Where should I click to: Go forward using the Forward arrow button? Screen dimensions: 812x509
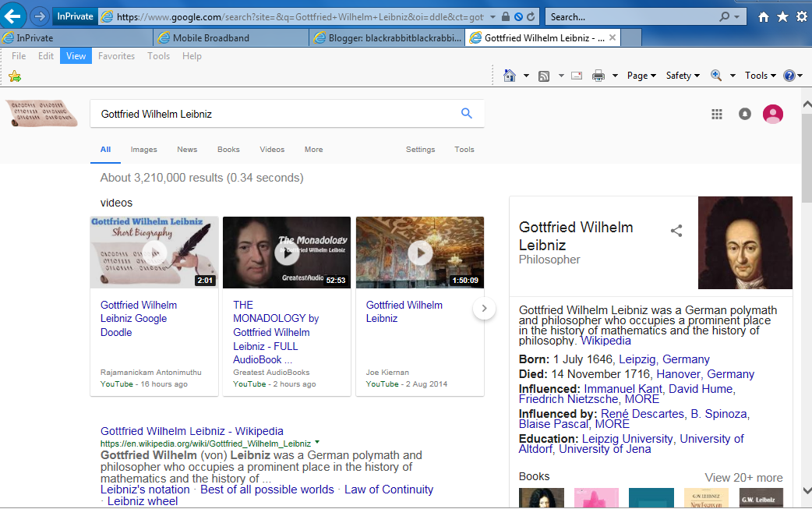(x=40, y=16)
